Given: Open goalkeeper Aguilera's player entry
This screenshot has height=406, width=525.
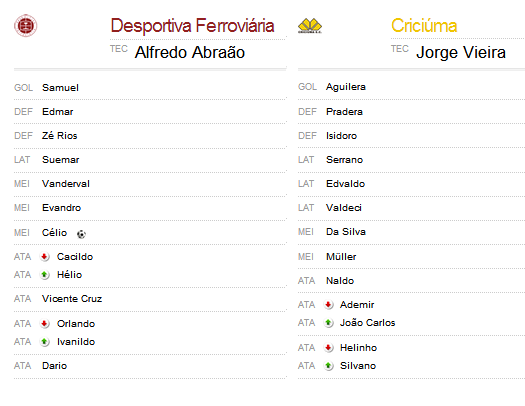Looking at the screenshot, I should tap(346, 87).
